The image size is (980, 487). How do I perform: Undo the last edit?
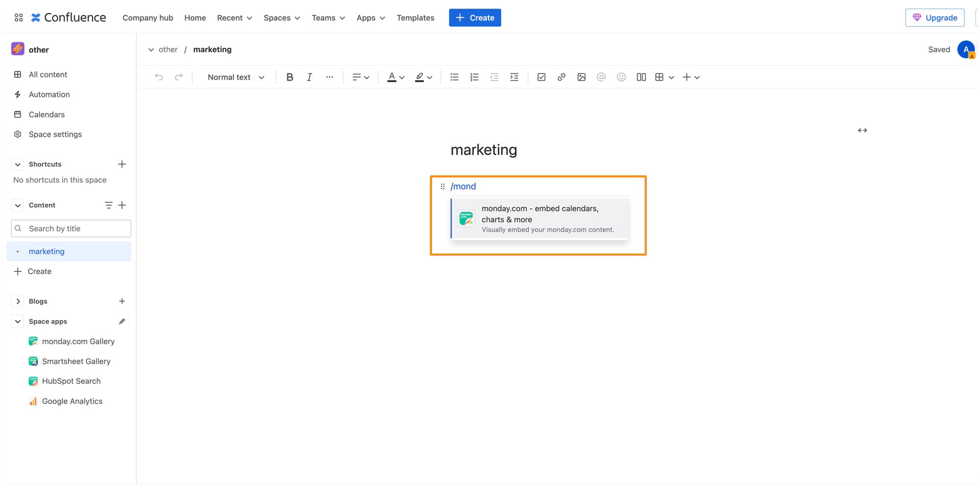[x=159, y=77]
